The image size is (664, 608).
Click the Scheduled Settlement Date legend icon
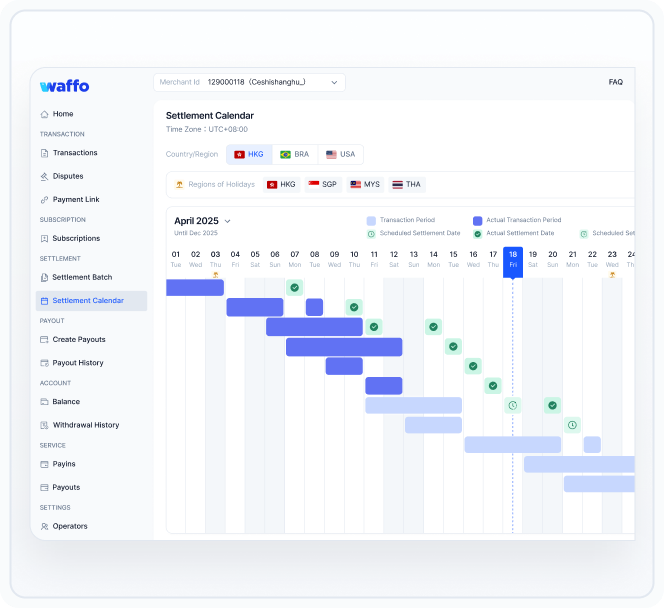point(371,234)
